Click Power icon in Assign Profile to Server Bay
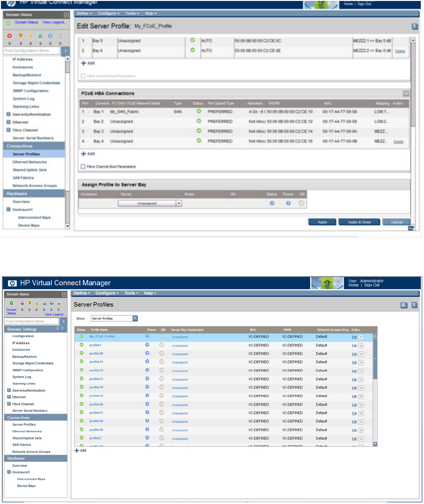This screenshot has width=424, height=504. coord(288,203)
